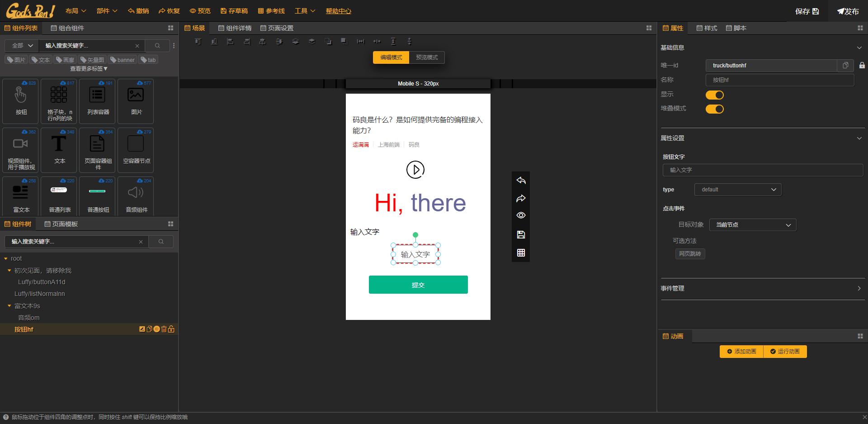Click edit icon on 按钮hf tree row
This screenshot has width=868, height=424.
(142, 329)
